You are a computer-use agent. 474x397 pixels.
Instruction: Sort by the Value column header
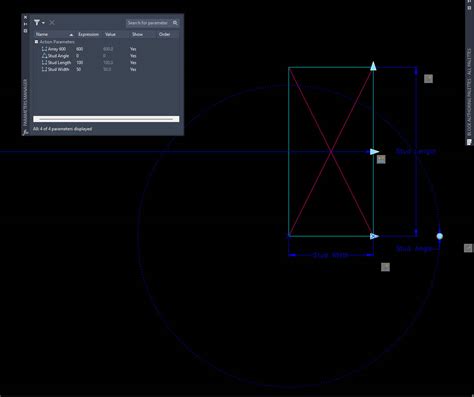point(110,34)
